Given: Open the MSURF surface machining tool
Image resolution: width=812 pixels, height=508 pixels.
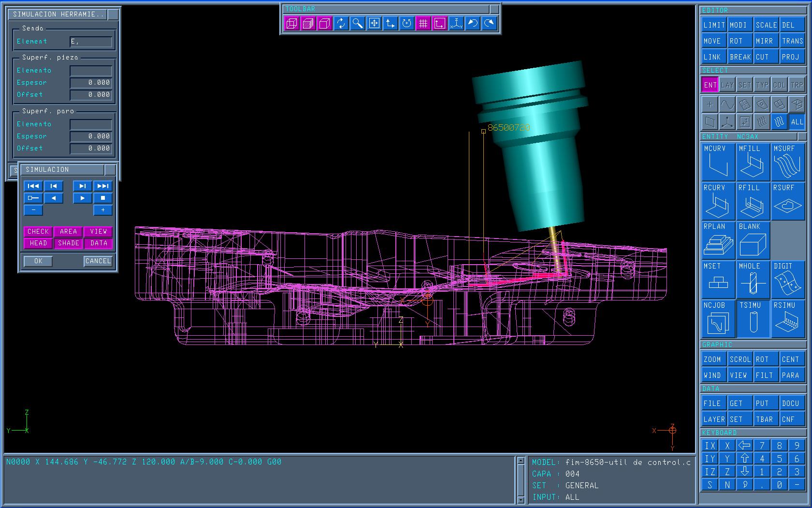Looking at the screenshot, I should point(788,162).
